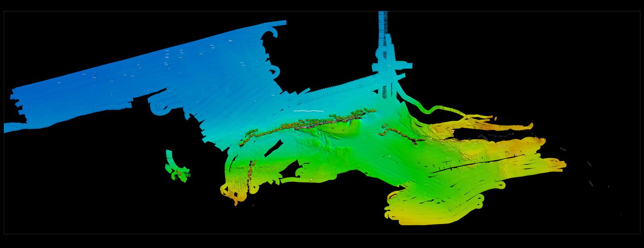Select the narrow vertical survey strip at top
The image size is (644, 248).
(x=383, y=32)
